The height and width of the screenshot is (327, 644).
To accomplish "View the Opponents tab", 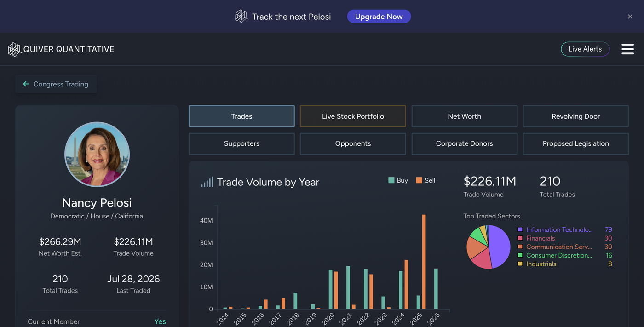I will tap(353, 143).
